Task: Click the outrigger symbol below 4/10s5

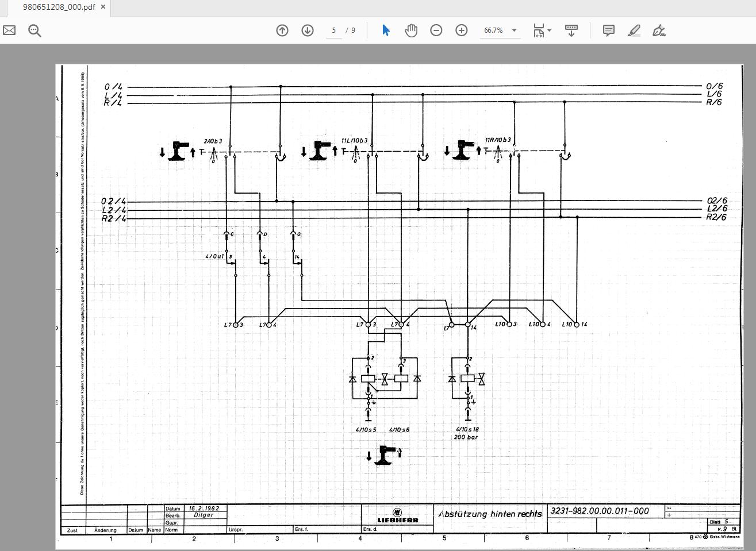Action: (384, 455)
